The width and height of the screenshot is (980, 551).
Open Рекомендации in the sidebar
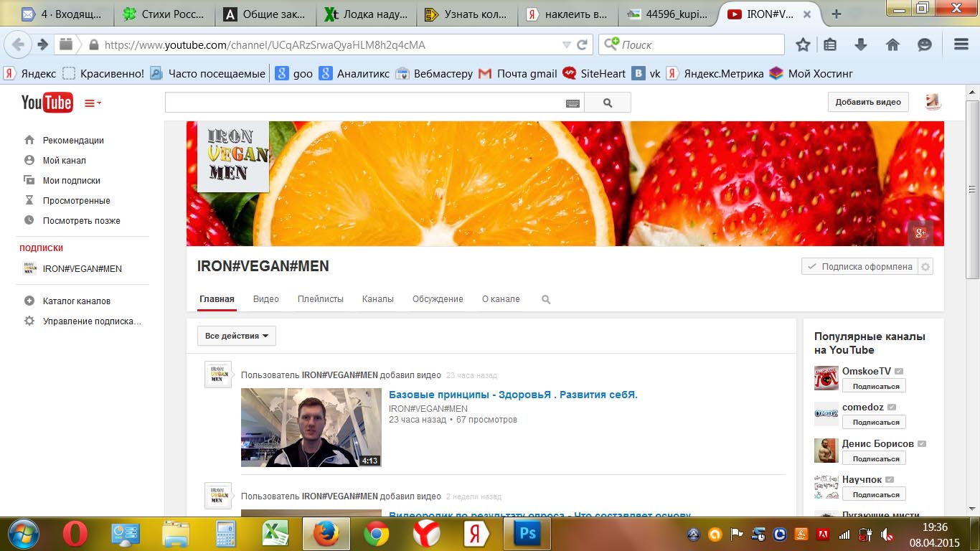tap(73, 141)
